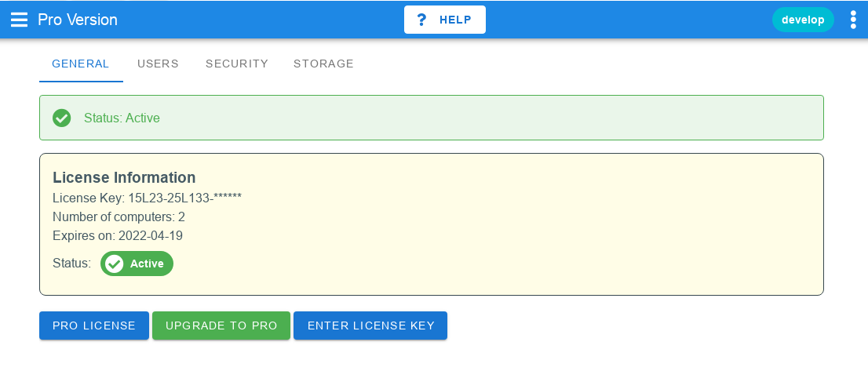Click the Pro Version title
The height and width of the screenshot is (371, 868).
[x=78, y=20]
